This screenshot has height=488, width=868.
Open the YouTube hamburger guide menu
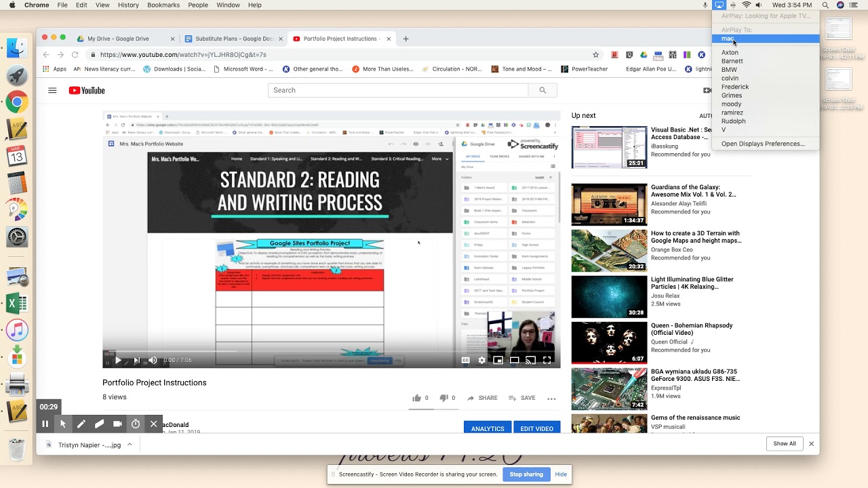click(x=52, y=90)
